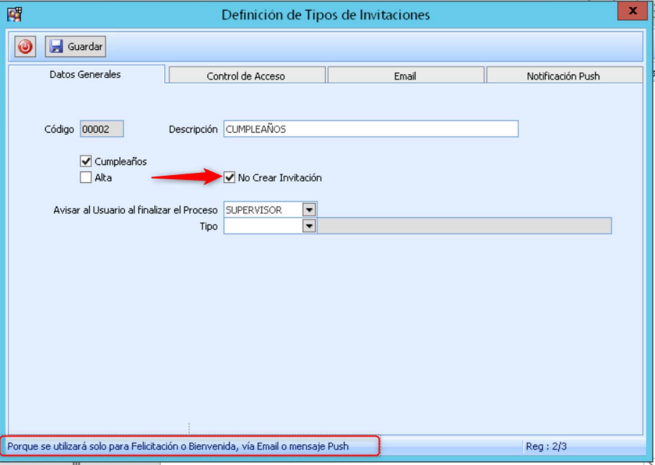Viewport: 655px width, 465px height.
Task: Click the status bar help message
Action: (x=179, y=446)
